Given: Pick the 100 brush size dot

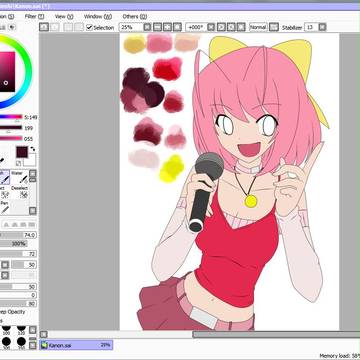Looking at the screenshot, I should click(6, 330).
